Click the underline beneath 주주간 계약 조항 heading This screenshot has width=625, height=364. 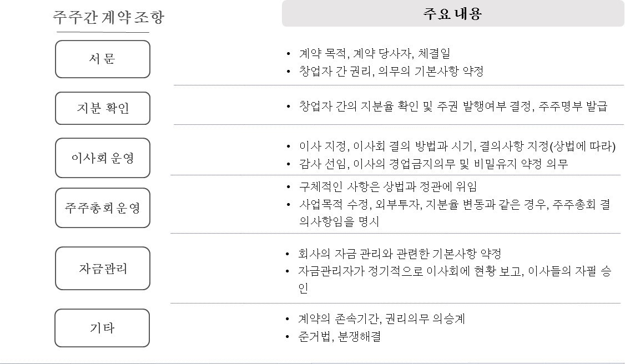[103, 32]
